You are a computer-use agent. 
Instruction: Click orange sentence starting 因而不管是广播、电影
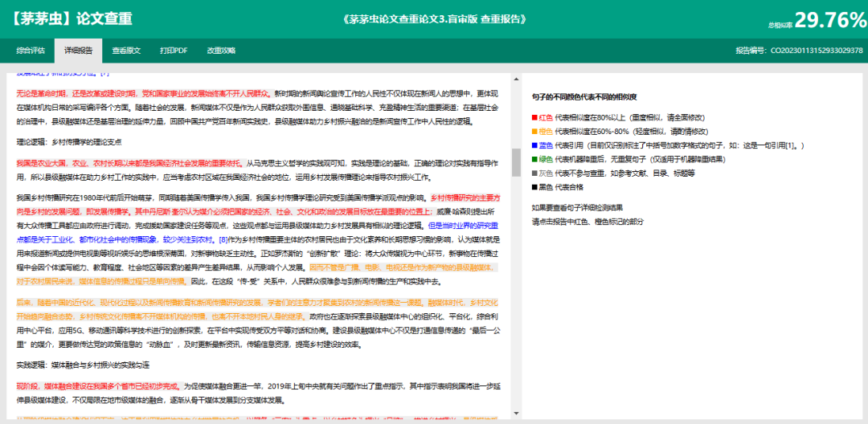(259, 275)
